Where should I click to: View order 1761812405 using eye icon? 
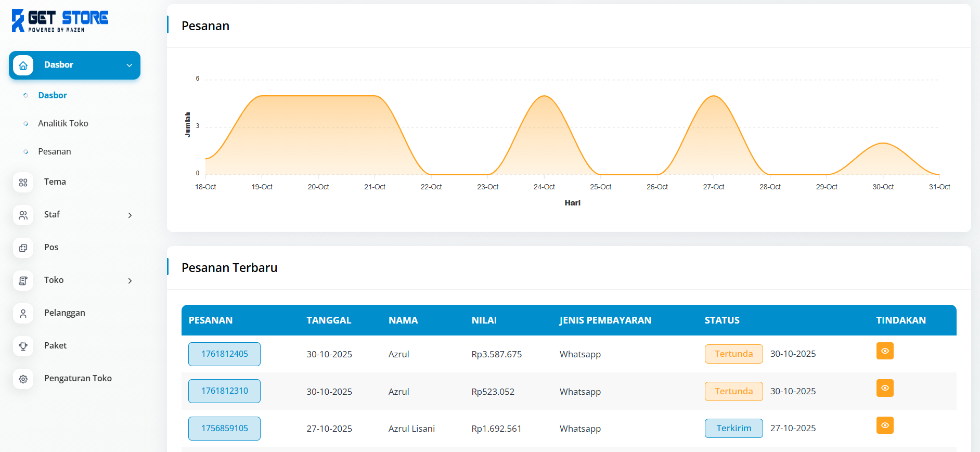point(884,351)
